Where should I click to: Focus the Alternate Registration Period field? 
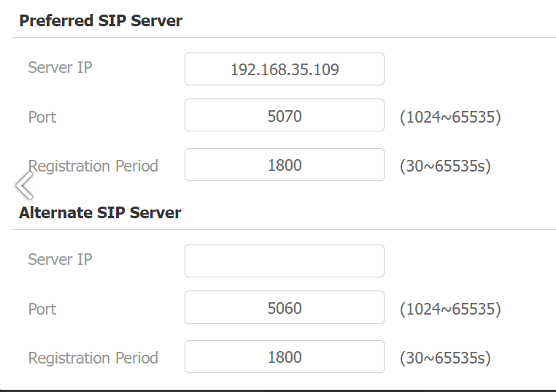[x=285, y=356]
